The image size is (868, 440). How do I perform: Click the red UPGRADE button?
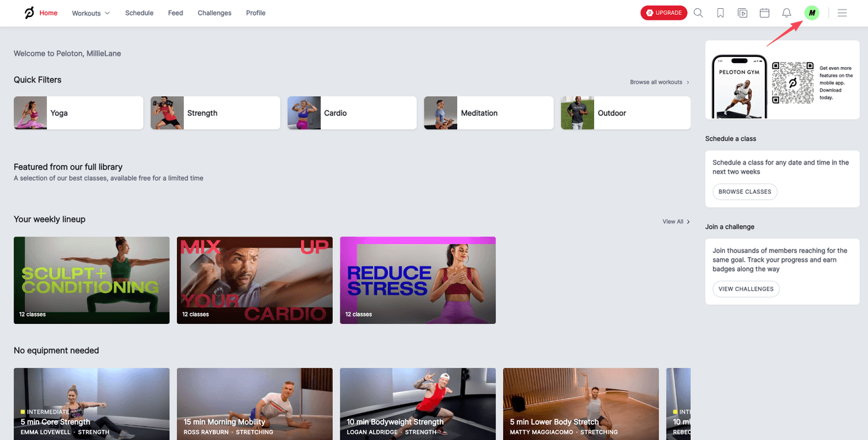[664, 12]
